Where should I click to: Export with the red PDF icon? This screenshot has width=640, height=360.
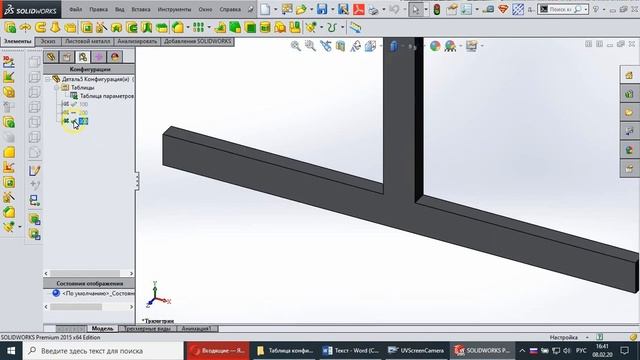[359, 9]
